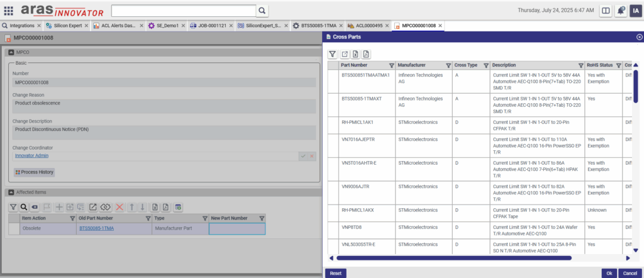
Task: Export Cross Parts grid to Excel
Action: pyautogui.click(x=355, y=54)
